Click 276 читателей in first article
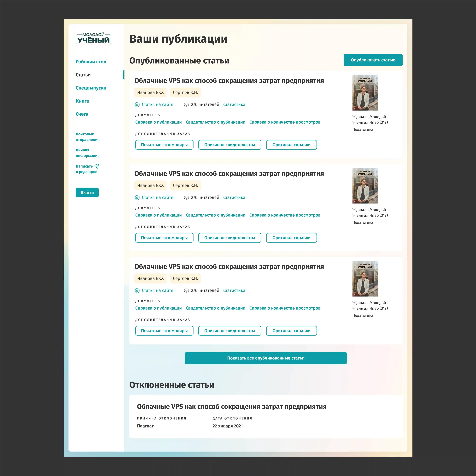 coord(205,105)
